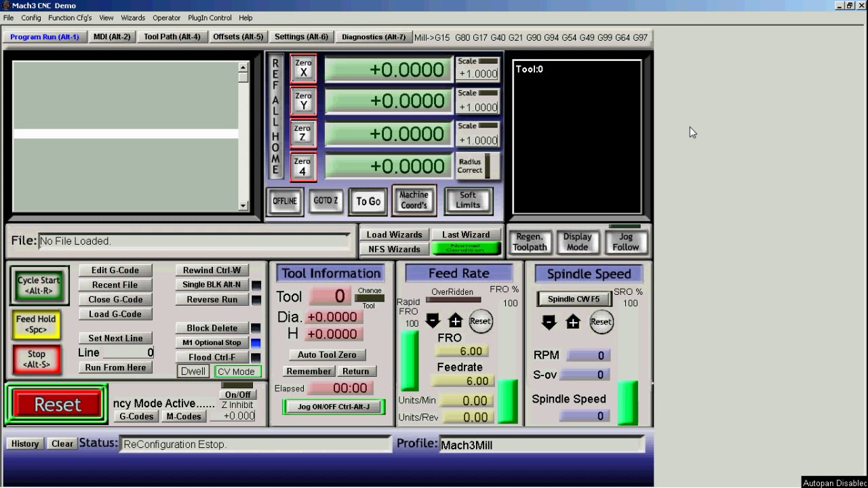Click the REF ALL HOME button
The image size is (868, 488).
point(275,117)
